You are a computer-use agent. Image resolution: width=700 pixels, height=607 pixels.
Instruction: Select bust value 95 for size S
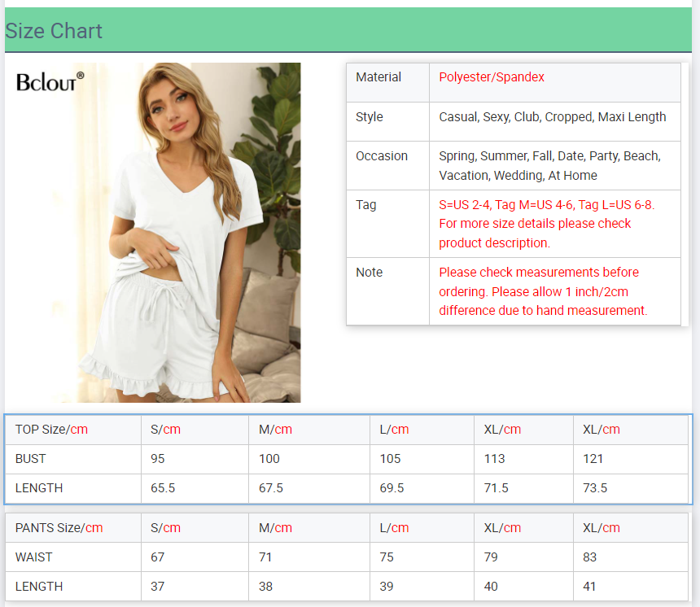point(158,459)
